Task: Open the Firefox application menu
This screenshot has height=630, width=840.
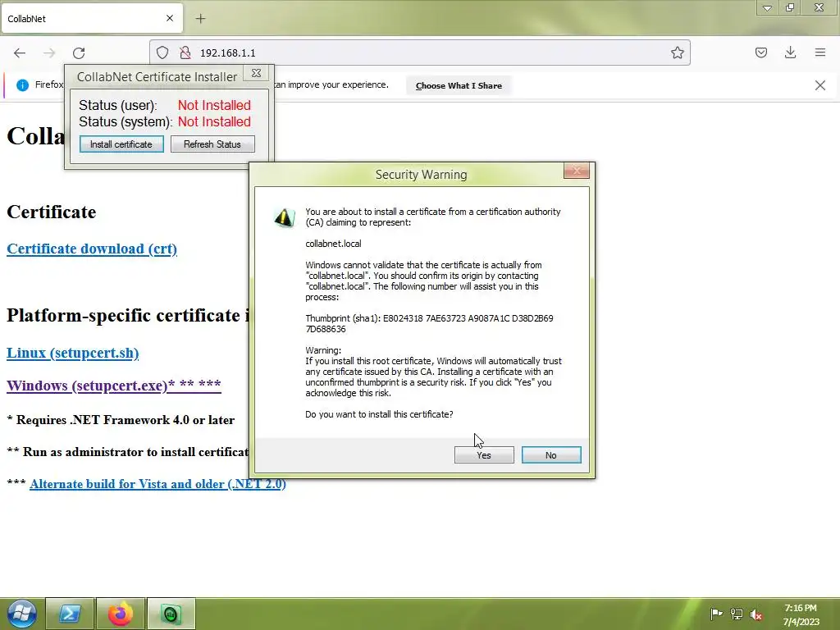Action: point(819,52)
